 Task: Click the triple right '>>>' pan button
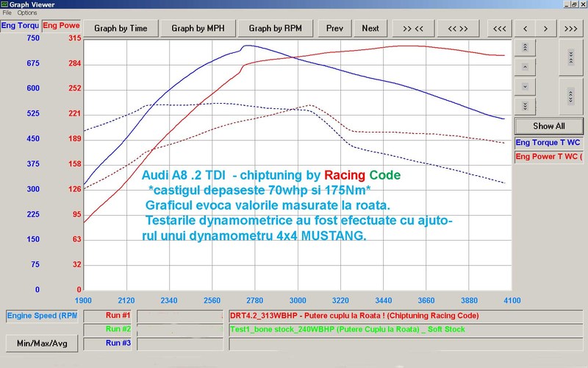(x=571, y=29)
